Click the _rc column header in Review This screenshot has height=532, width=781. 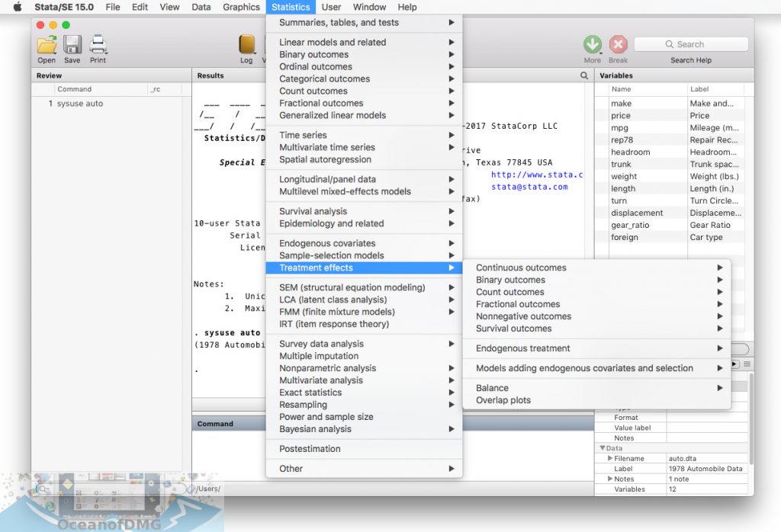165,89
